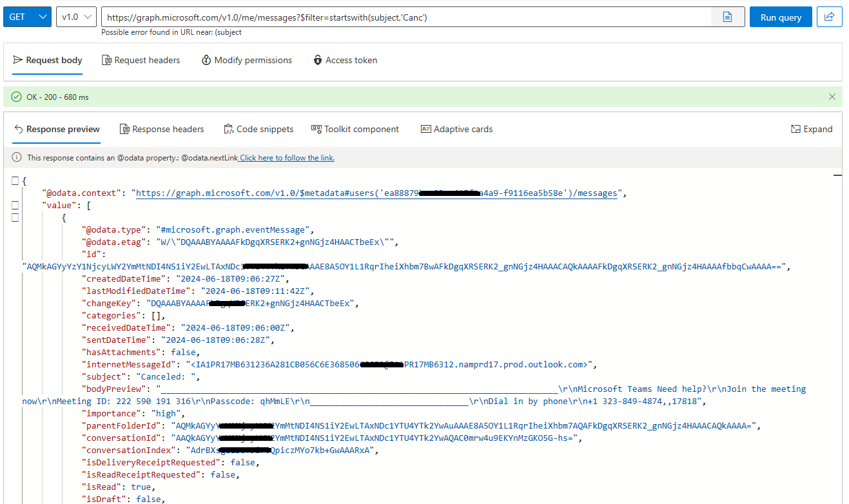Switch to the Request body tab
Image resolution: width=849 pixels, height=504 pixels.
48,60
